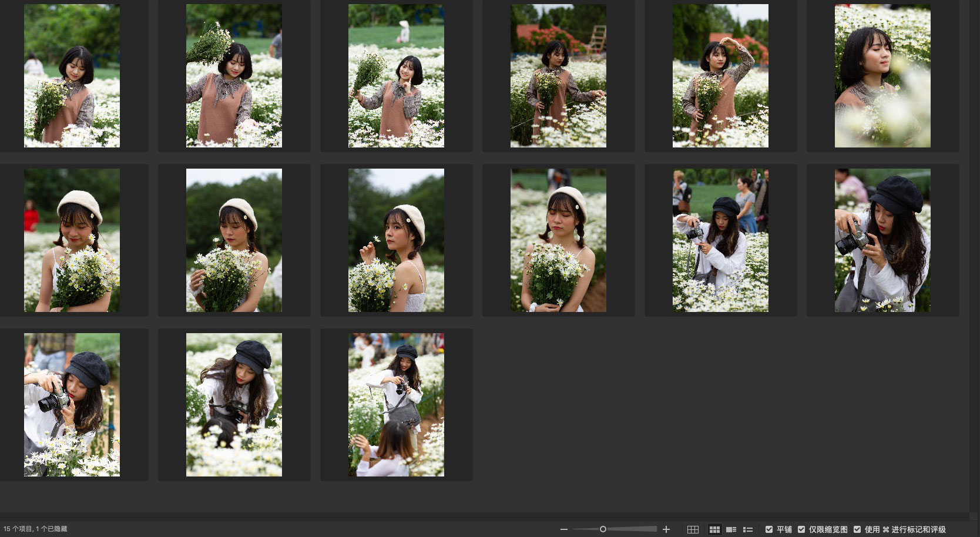Screen dimensions: 980x537
Task: Click the thumbnail size slider handle
Action: 603,529
